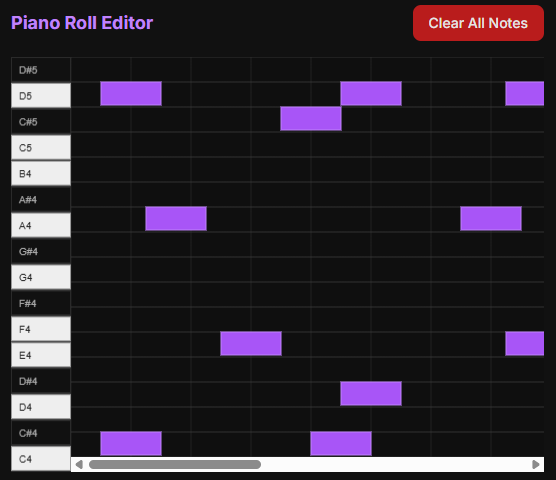
Task: Select the A4 piano key
Action: pos(41,225)
